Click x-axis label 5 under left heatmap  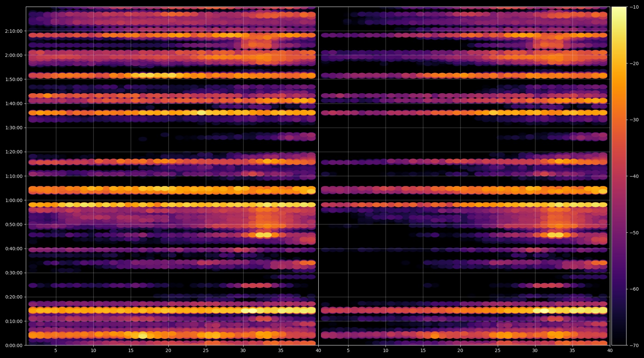click(56, 351)
